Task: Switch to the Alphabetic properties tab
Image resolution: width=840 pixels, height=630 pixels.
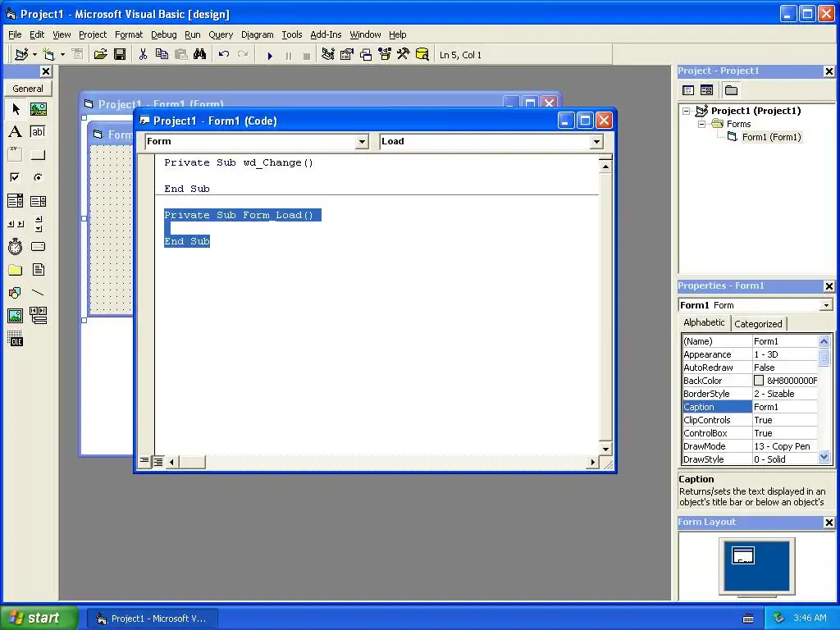Action: [x=704, y=322]
